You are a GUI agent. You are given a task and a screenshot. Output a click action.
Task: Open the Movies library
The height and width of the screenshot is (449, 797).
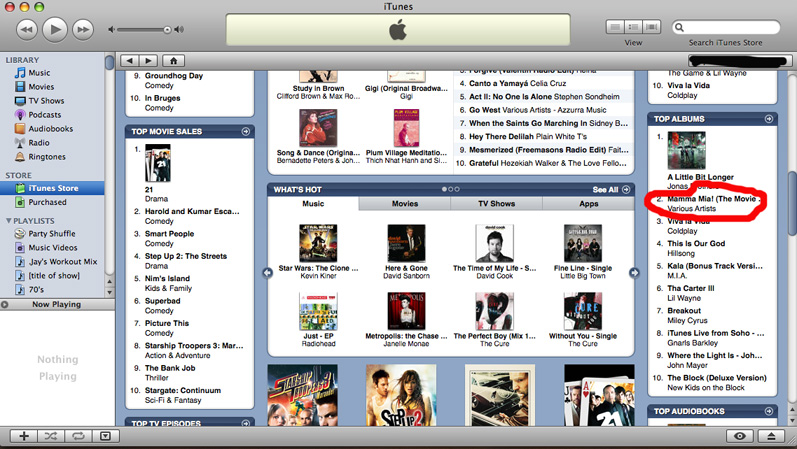click(x=41, y=87)
